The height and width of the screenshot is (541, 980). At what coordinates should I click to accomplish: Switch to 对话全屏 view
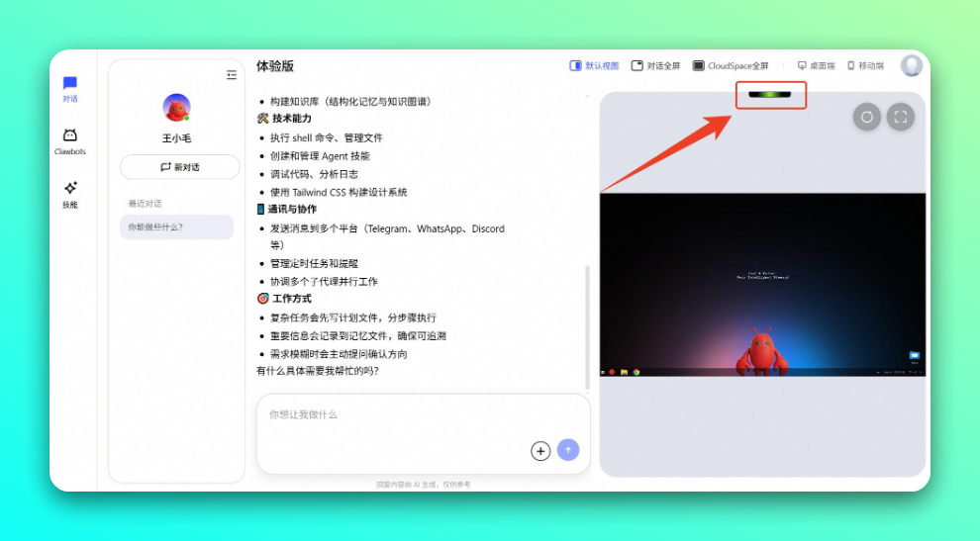pos(655,65)
